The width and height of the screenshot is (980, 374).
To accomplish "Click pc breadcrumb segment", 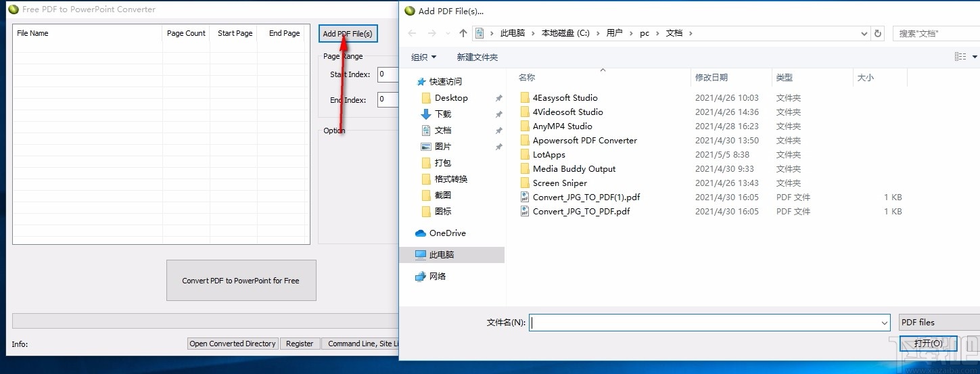I will click(x=645, y=33).
